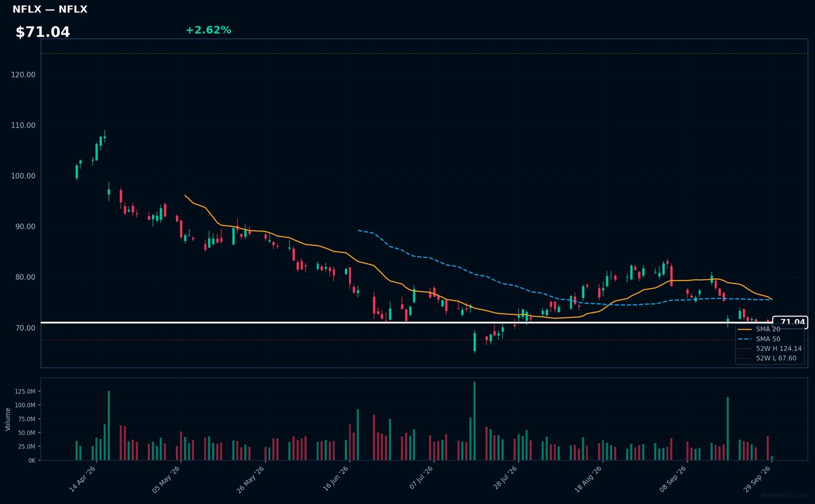Select the 71.04 price tag on right edge
The image size is (815, 504).
pyautogui.click(x=791, y=323)
